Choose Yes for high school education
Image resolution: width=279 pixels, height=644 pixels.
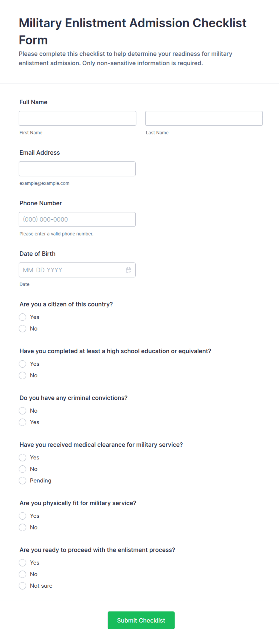point(22,364)
